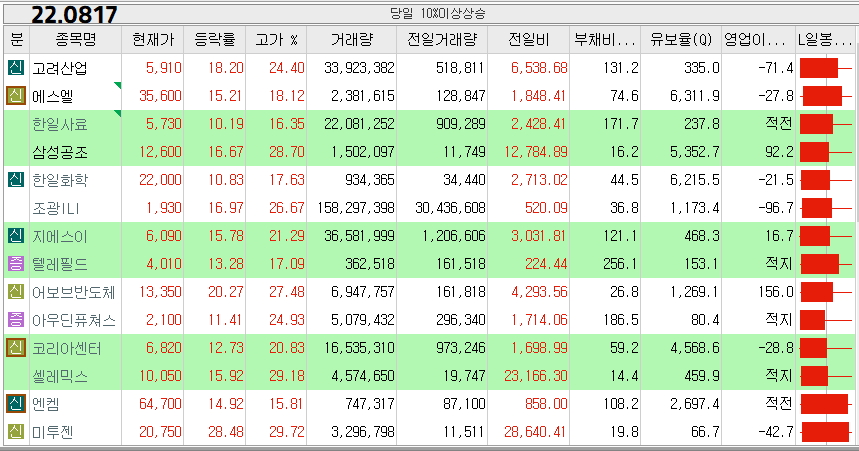Image resolution: width=859 pixels, height=451 pixels.
Task: Sort by the 거래량 column header
Action: (352, 39)
